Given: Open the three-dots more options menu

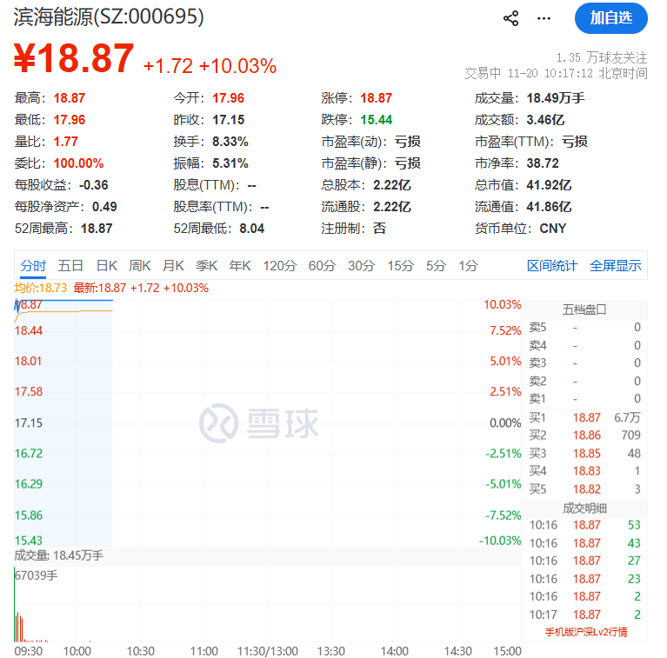Looking at the screenshot, I should [545, 18].
